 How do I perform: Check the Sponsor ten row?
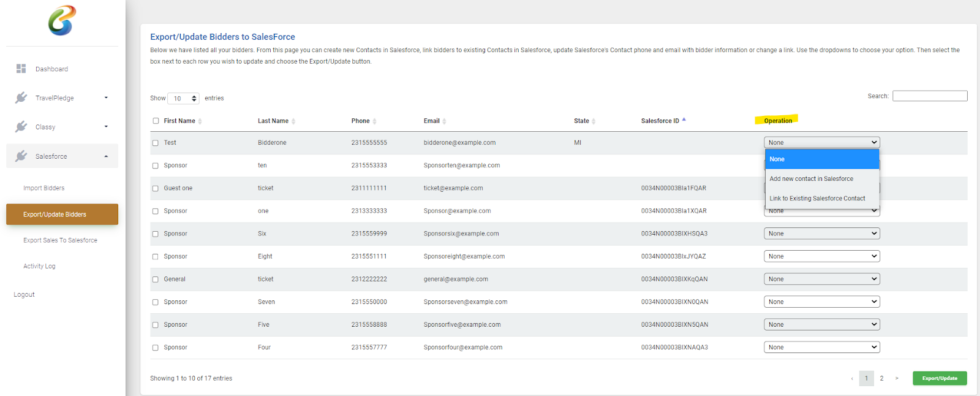156,166
